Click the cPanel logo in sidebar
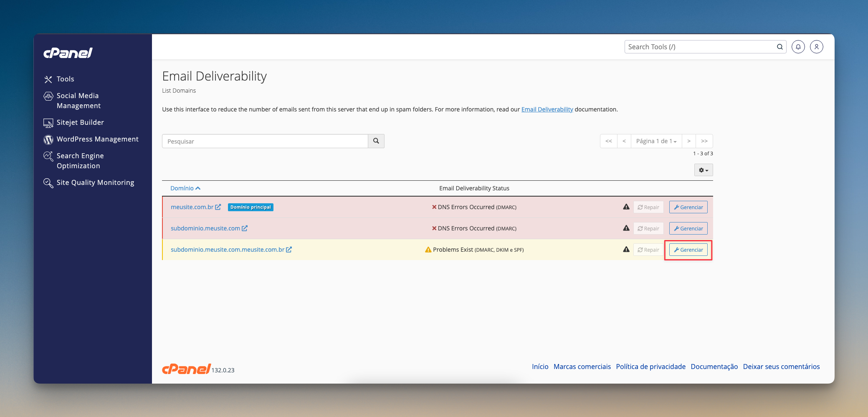The width and height of the screenshot is (868, 417). (x=68, y=53)
